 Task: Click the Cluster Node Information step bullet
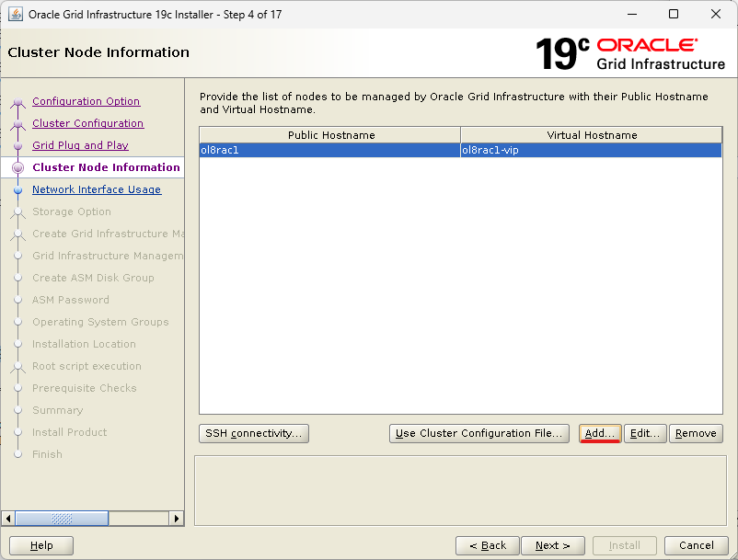(17, 167)
